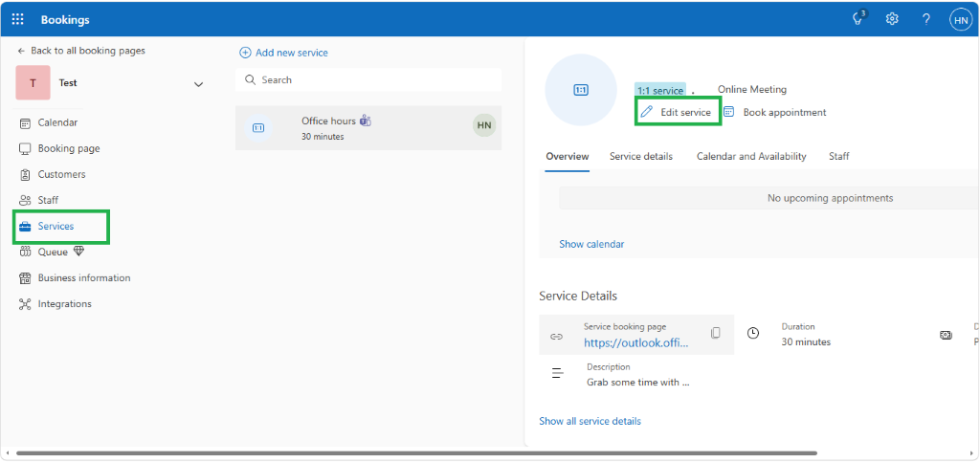
Task: Click the 1:1 icon in Office hours row
Action: [x=258, y=128]
